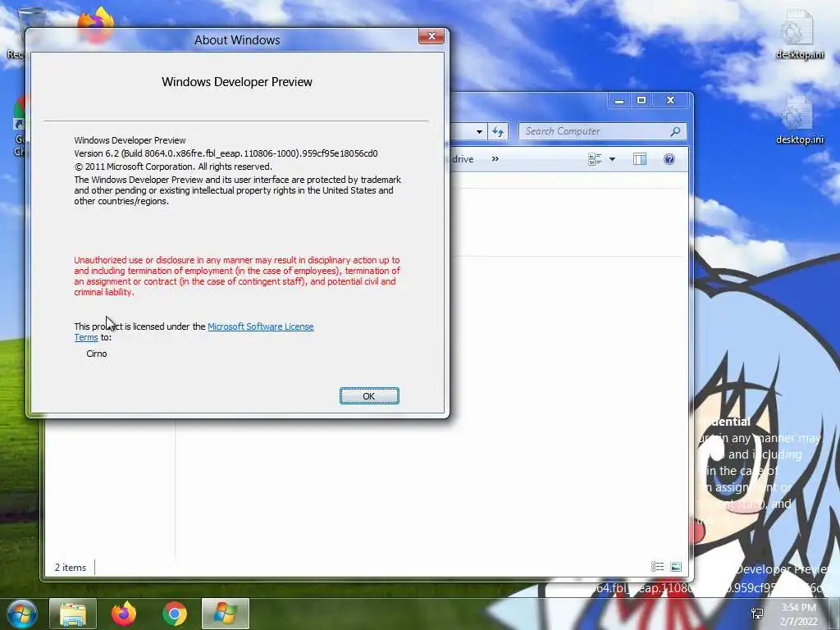The width and height of the screenshot is (840, 630).
Task: Open Explorer help icon
Action: click(x=669, y=159)
